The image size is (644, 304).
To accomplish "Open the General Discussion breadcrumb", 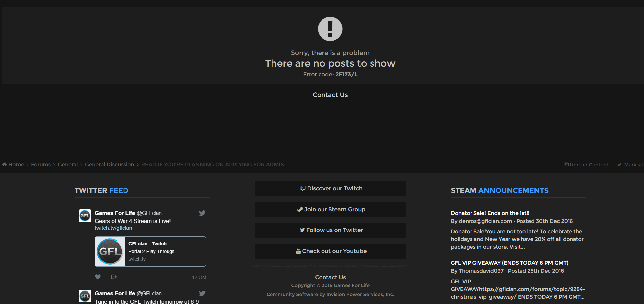I will coord(110,165).
